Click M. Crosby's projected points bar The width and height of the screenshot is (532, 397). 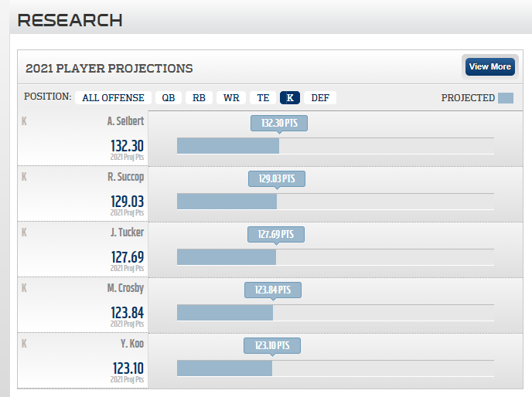click(225, 313)
